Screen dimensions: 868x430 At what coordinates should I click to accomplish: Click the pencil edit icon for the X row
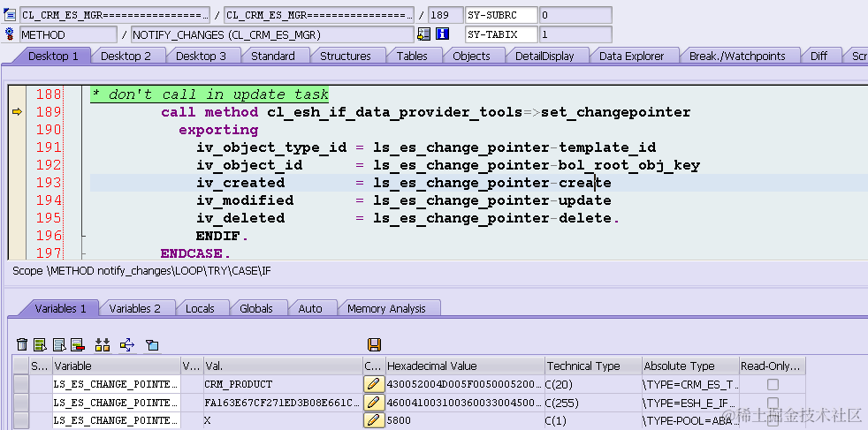pos(374,420)
